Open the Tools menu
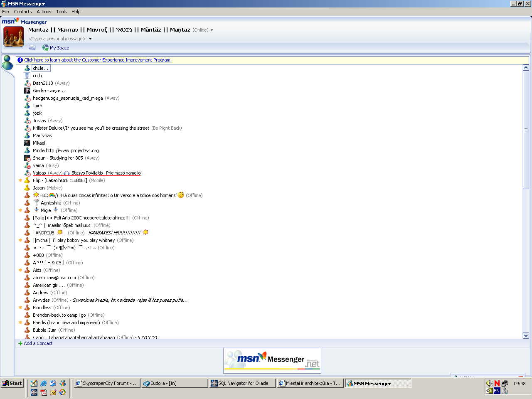Image resolution: width=532 pixels, height=399 pixels. [x=61, y=12]
